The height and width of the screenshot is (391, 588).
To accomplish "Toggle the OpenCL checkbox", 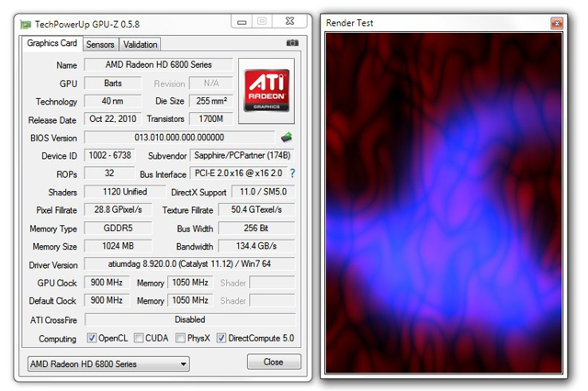I will tap(92, 338).
